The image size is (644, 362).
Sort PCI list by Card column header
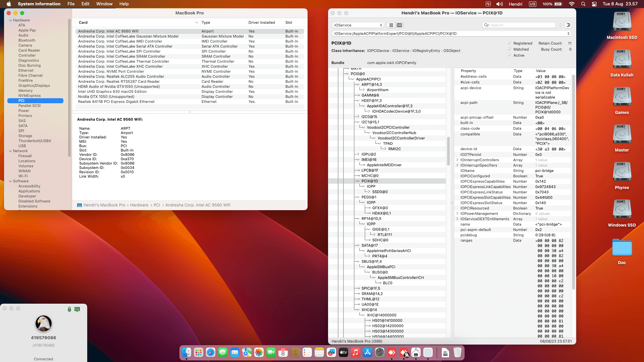138,22
